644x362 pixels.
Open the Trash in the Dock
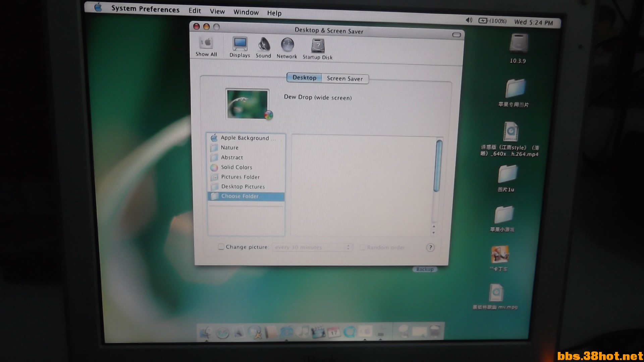(x=435, y=331)
